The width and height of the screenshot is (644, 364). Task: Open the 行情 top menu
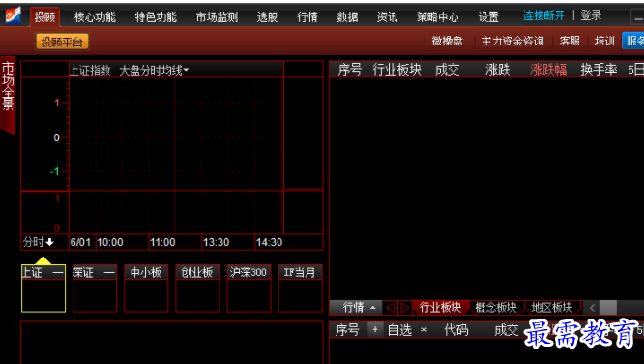click(x=307, y=17)
